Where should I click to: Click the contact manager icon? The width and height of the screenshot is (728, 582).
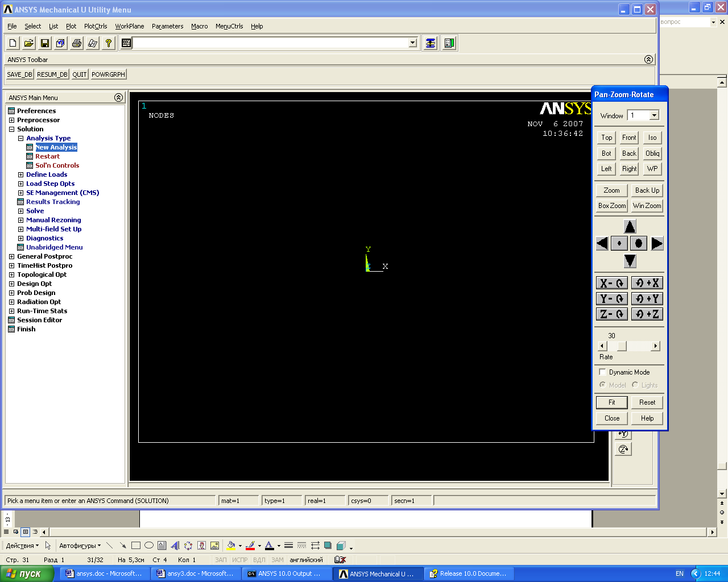449,43
